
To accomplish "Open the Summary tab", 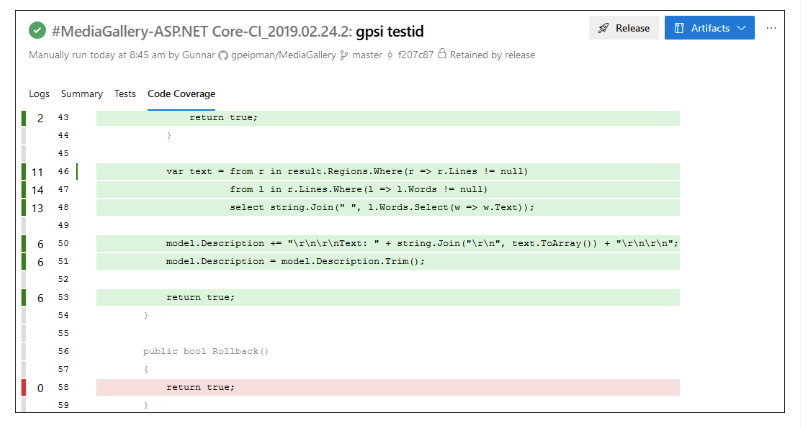I will tap(81, 93).
